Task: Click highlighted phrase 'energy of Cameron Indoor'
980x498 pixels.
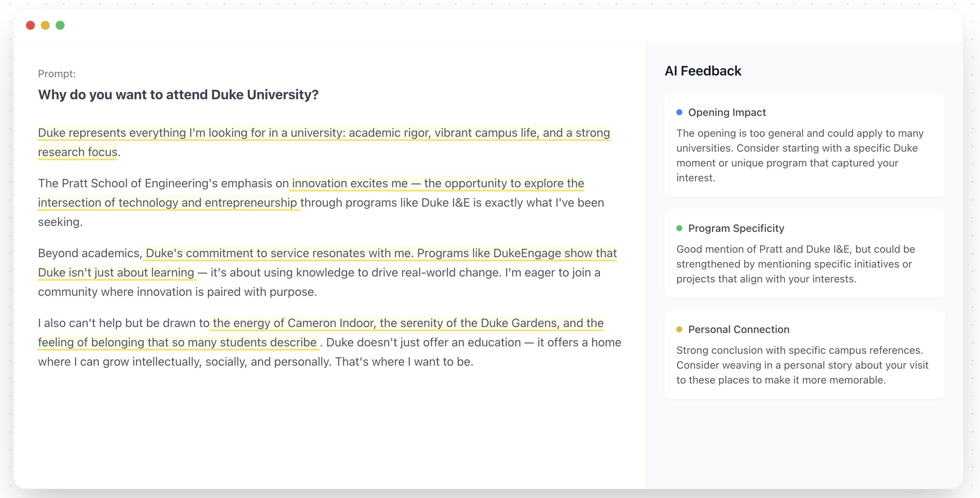Action: (x=304, y=323)
